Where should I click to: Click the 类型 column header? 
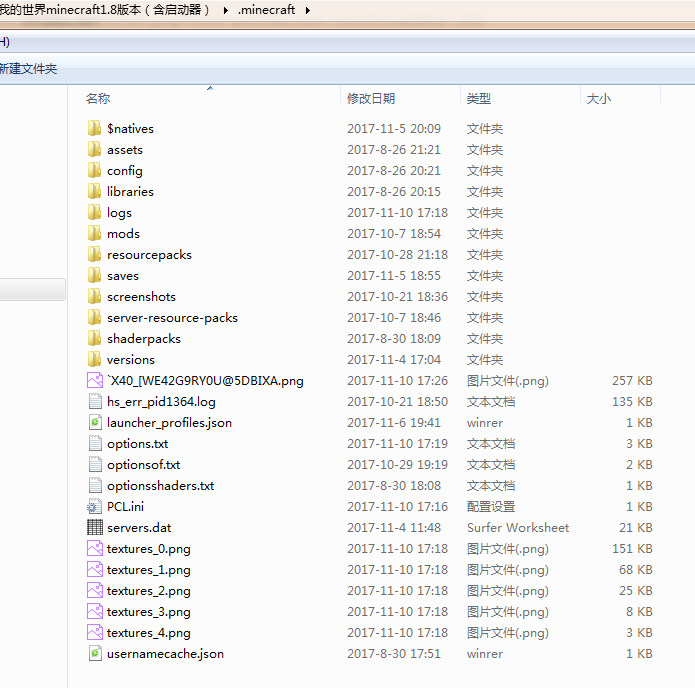[x=479, y=99]
